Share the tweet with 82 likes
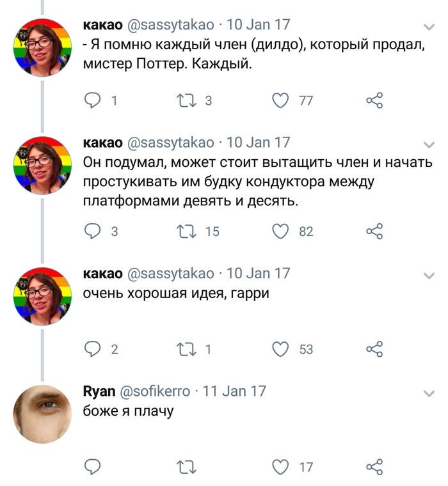 (x=374, y=231)
